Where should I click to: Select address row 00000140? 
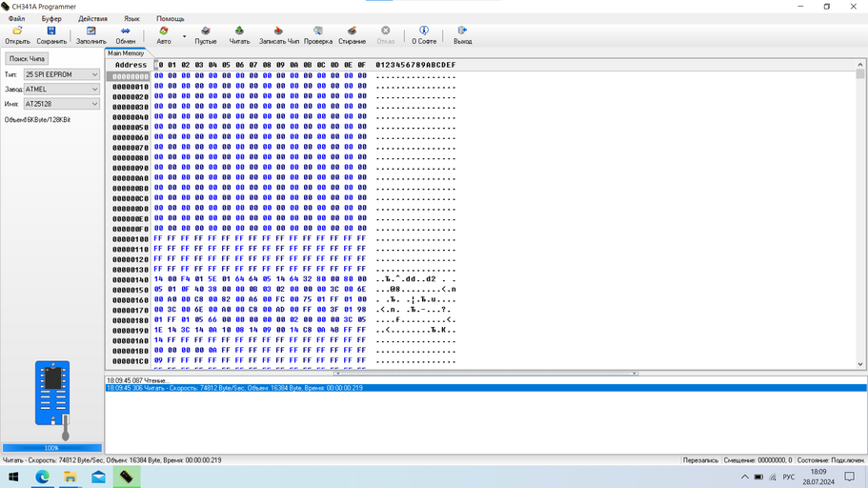[x=131, y=279]
